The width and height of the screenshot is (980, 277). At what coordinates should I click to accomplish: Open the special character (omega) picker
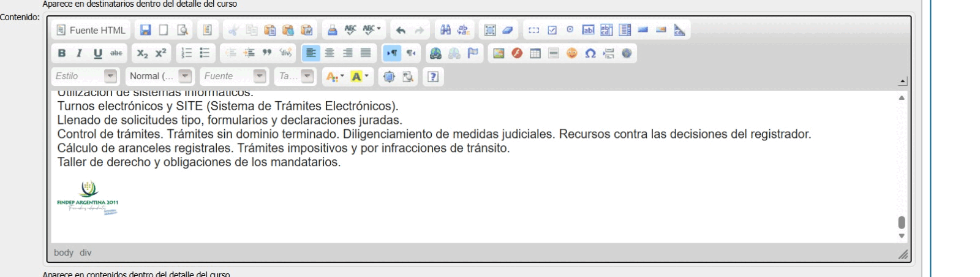coord(590,53)
